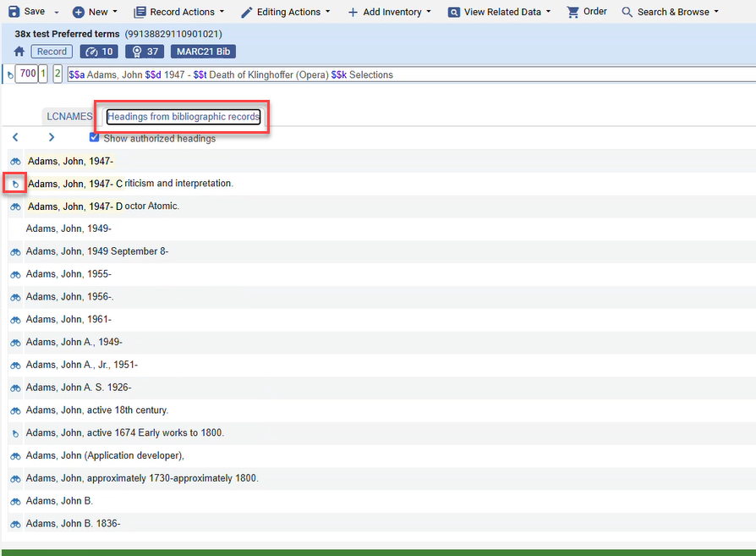756x556 pixels.
Task: Click binoculars icon for Adams, John, 1955-
Action: pyautogui.click(x=15, y=275)
